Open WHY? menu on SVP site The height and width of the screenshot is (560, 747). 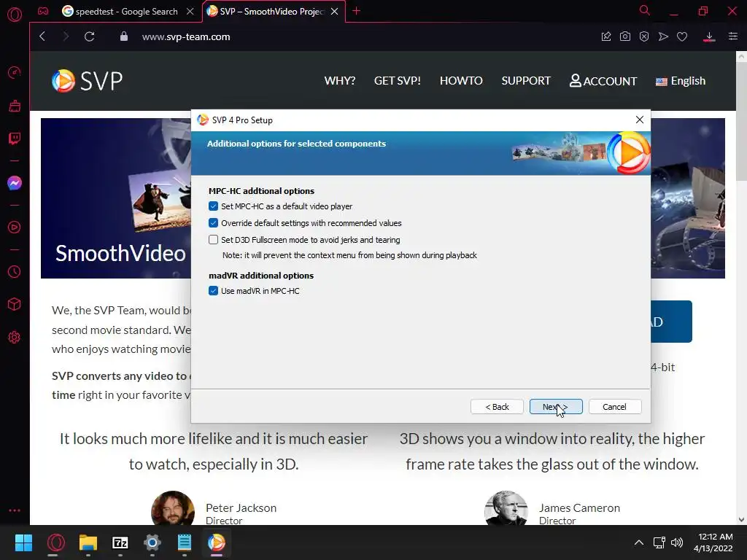(340, 80)
